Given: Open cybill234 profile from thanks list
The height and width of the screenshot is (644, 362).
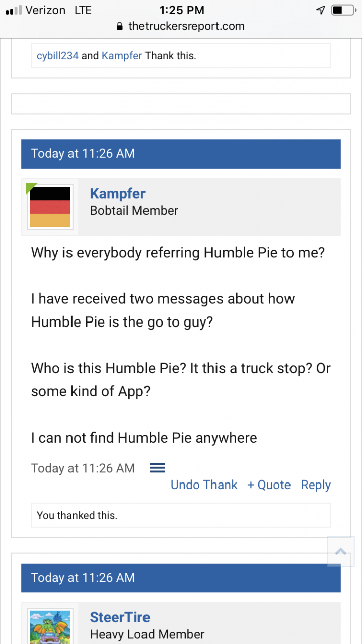Looking at the screenshot, I should [57, 56].
